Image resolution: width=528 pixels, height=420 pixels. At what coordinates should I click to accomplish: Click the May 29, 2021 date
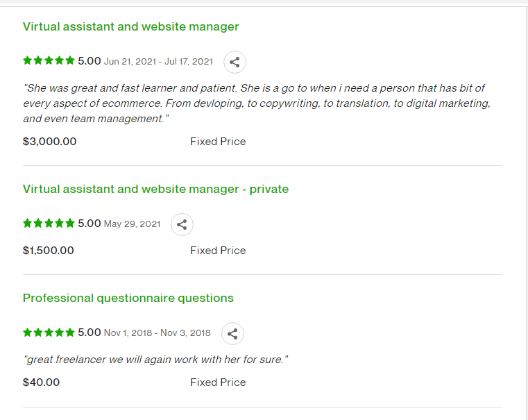click(132, 224)
